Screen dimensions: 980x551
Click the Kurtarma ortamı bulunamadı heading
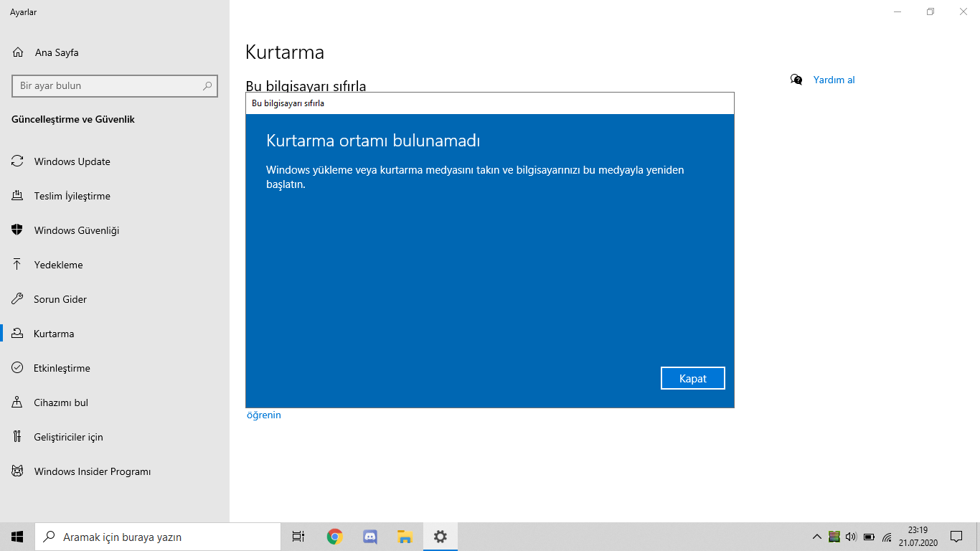click(373, 141)
